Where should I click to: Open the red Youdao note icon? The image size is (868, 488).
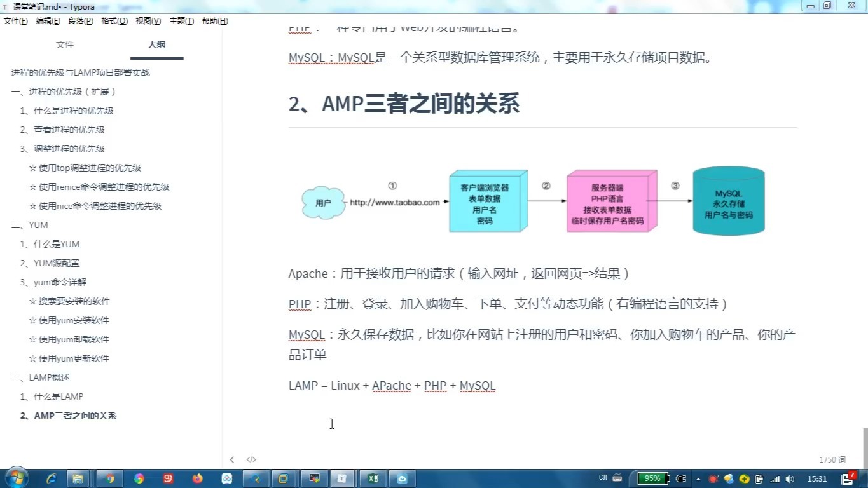[168, 478]
